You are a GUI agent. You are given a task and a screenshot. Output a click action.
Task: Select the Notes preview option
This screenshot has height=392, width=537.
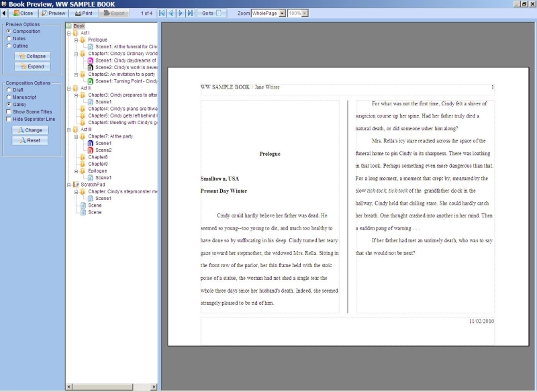click(x=9, y=39)
